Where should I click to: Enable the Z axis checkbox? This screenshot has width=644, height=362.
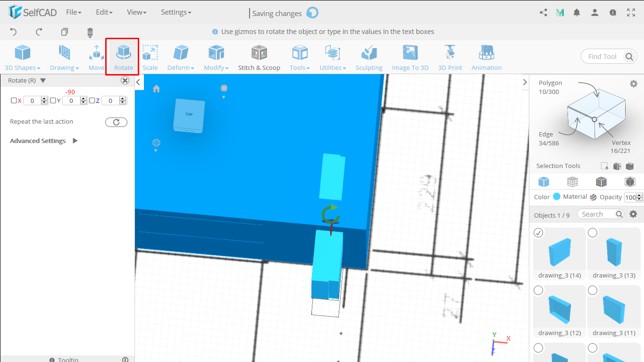pos(92,101)
